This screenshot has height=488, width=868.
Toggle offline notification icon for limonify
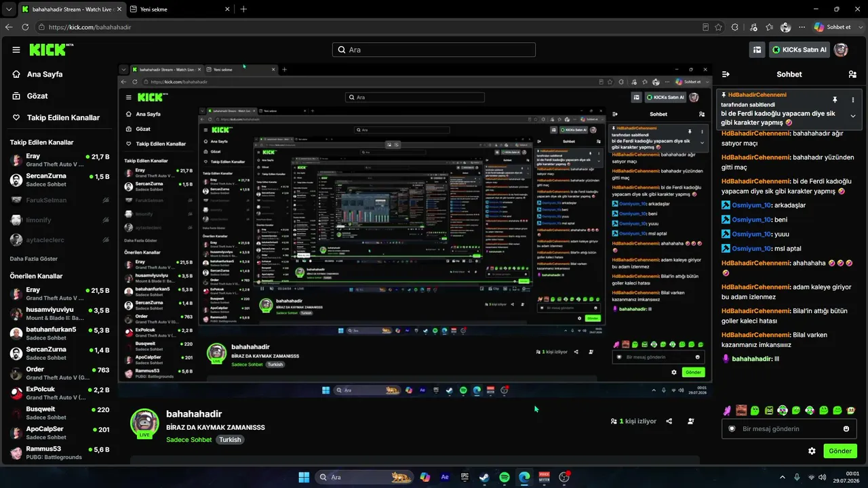tap(106, 220)
